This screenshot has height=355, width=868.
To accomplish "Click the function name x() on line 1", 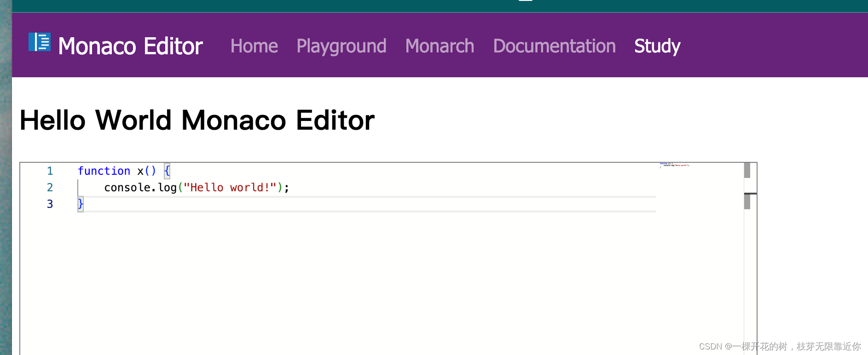I will click(147, 171).
